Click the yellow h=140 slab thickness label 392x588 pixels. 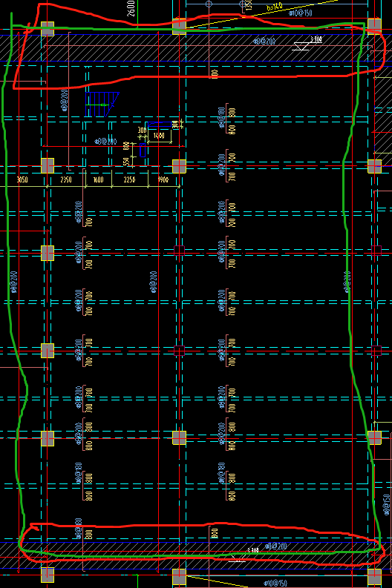(274, 7)
